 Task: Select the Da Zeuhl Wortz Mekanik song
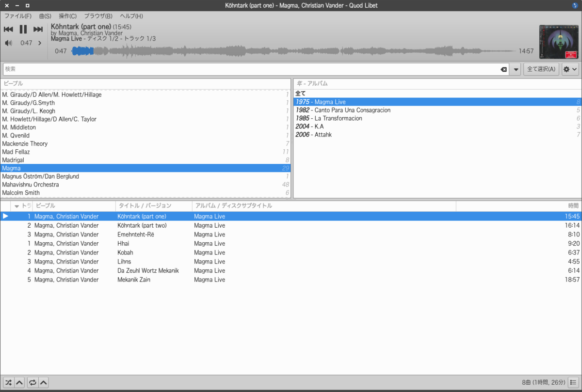(x=291, y=270)
